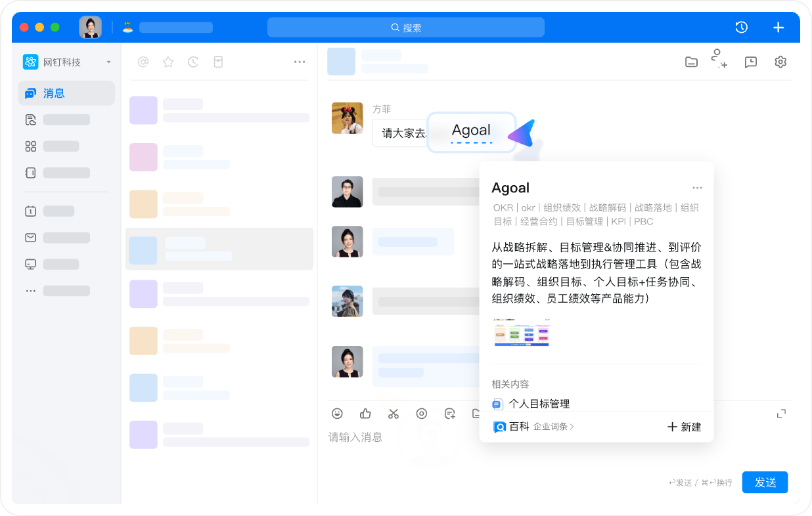The width and height of the screenshot is (812, 516).
Task: Click the 新建 button in Agoal card
Action: [685, 427]
